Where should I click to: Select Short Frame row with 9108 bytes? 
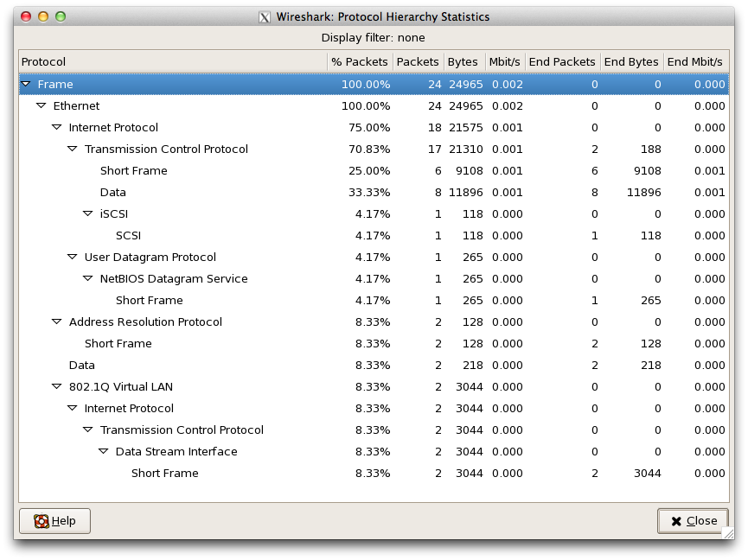point(374,170)
